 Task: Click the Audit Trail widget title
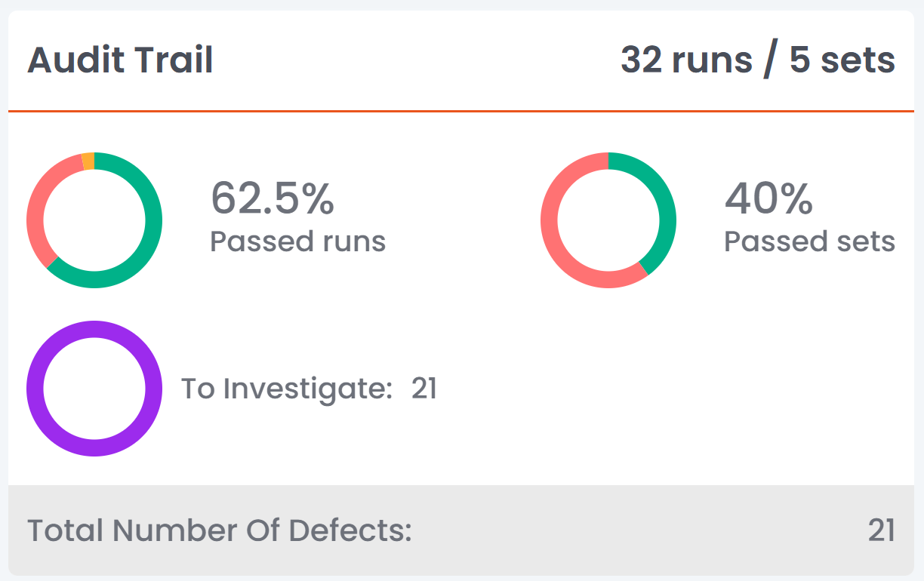tap(120, 60)
